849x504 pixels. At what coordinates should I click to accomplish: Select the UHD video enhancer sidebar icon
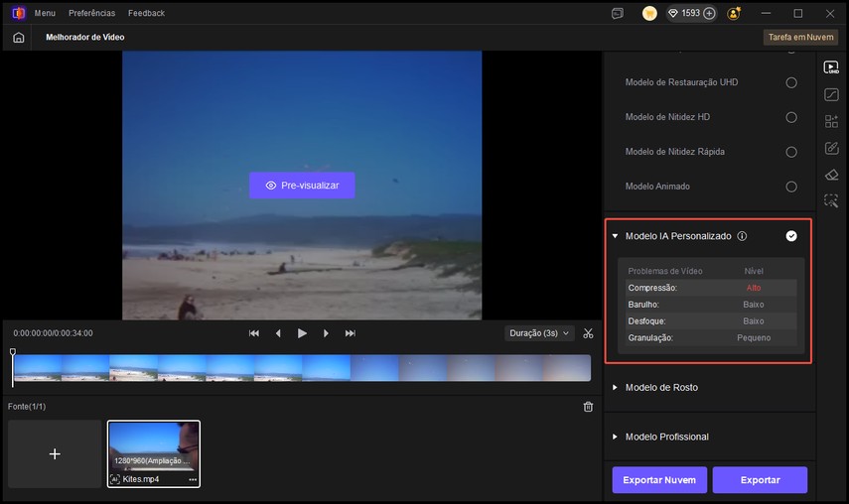click(x=831, y=67)
